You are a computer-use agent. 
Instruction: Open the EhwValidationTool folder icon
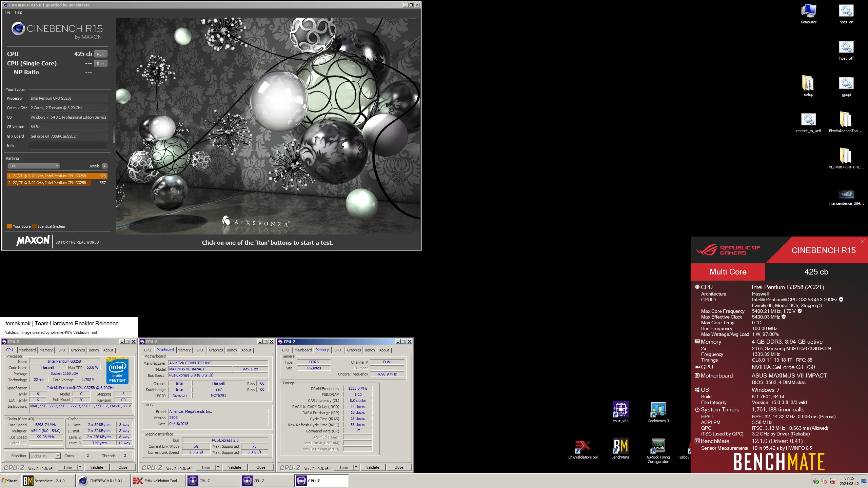(846, 123)
